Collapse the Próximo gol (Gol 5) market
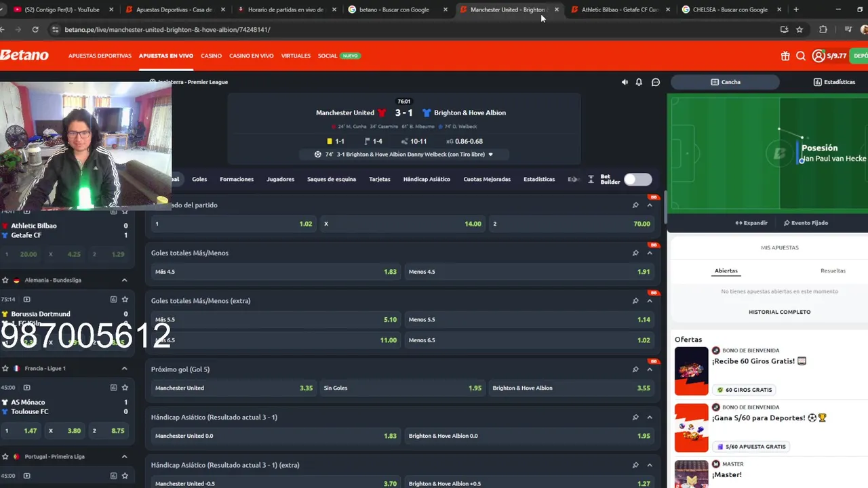868x488 pixels. tap(650, 369)
